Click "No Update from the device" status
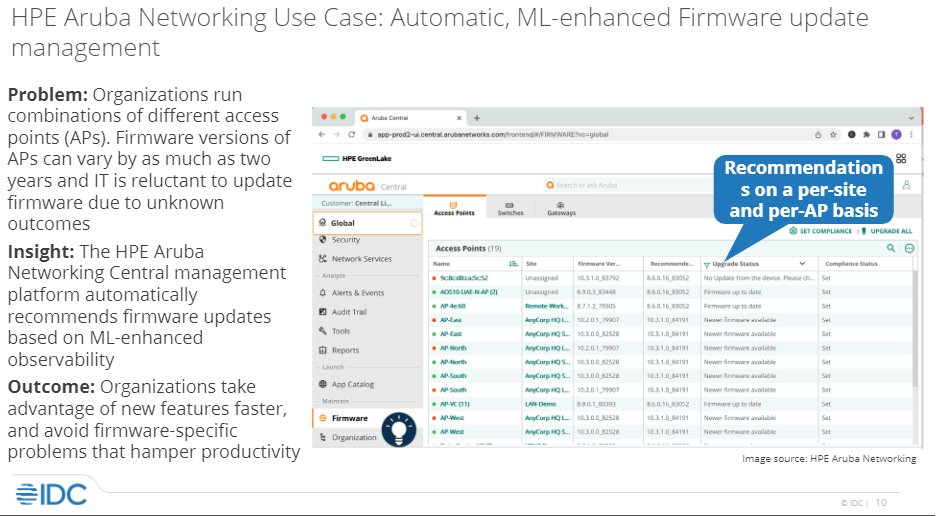938x516 pixels. pyautogui.click(x=759, y=278)
